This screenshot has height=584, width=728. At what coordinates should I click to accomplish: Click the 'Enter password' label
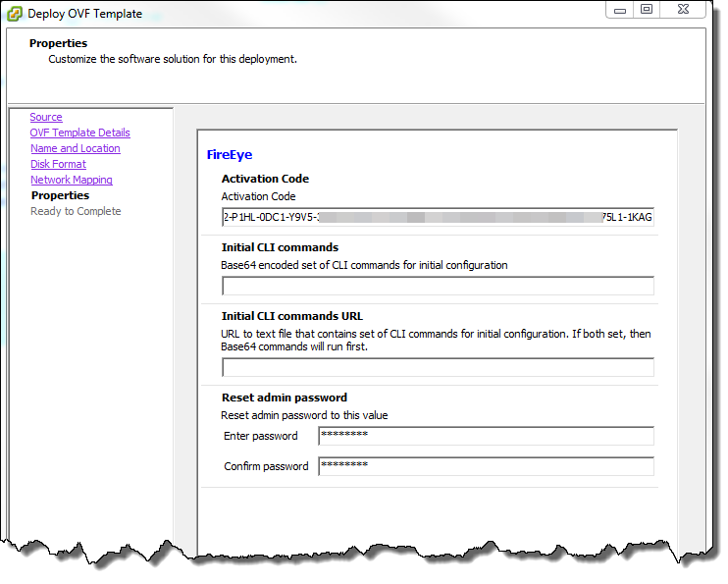coord(260,436)
